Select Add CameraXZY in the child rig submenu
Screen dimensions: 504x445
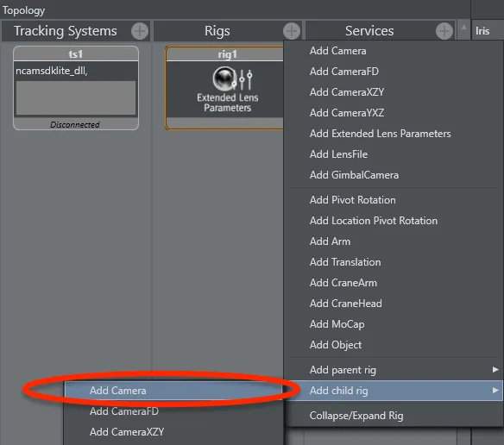point(173,432)
